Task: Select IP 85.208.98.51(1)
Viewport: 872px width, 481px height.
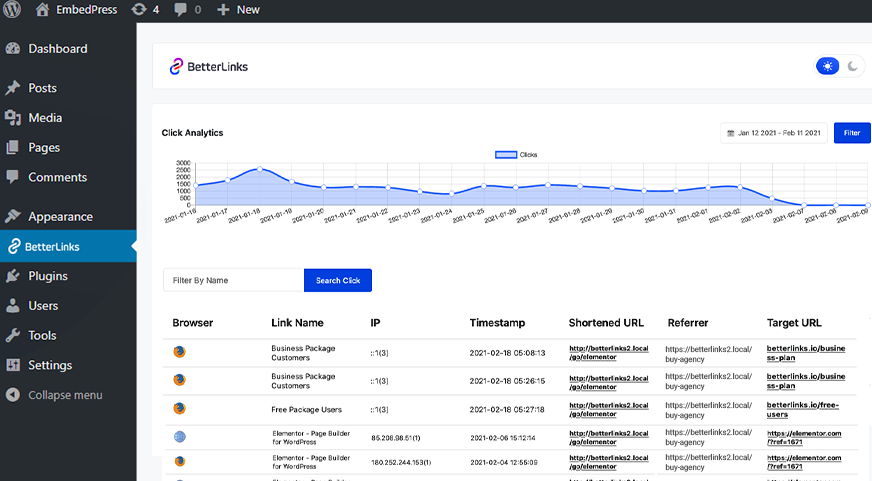Action: click(x=396, y=438)
